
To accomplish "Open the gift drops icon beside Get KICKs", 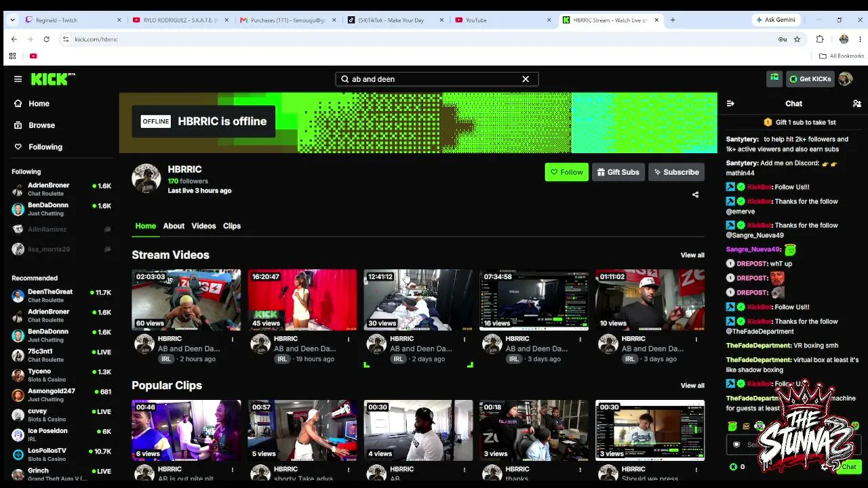I will (774, 79).
